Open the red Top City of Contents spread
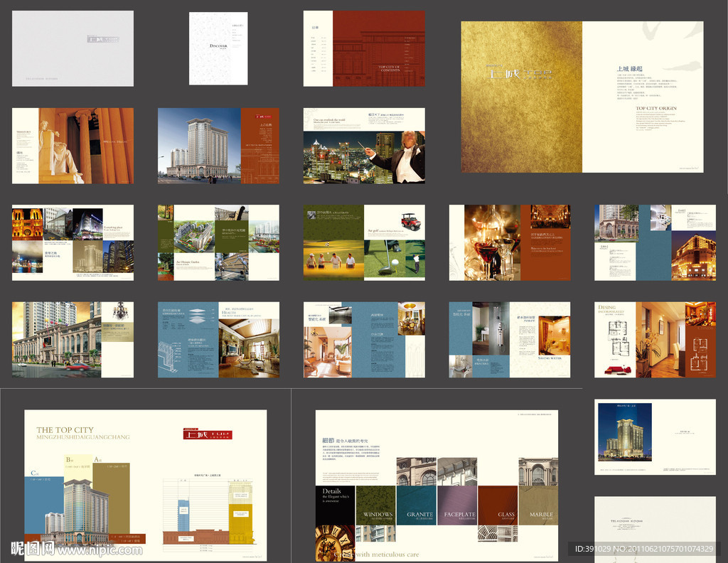 364,48
